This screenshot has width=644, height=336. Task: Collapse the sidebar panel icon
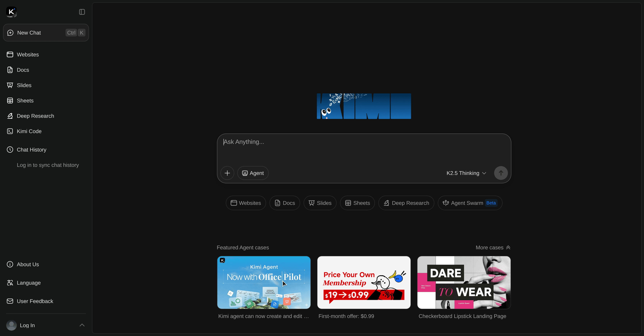point(82,12)
